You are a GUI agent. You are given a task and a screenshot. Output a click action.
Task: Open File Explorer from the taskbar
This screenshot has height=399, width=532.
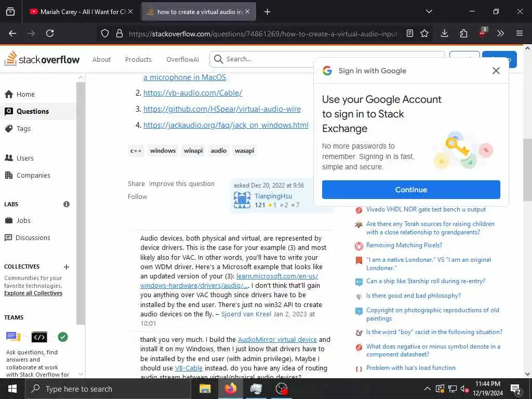point(205,389)
